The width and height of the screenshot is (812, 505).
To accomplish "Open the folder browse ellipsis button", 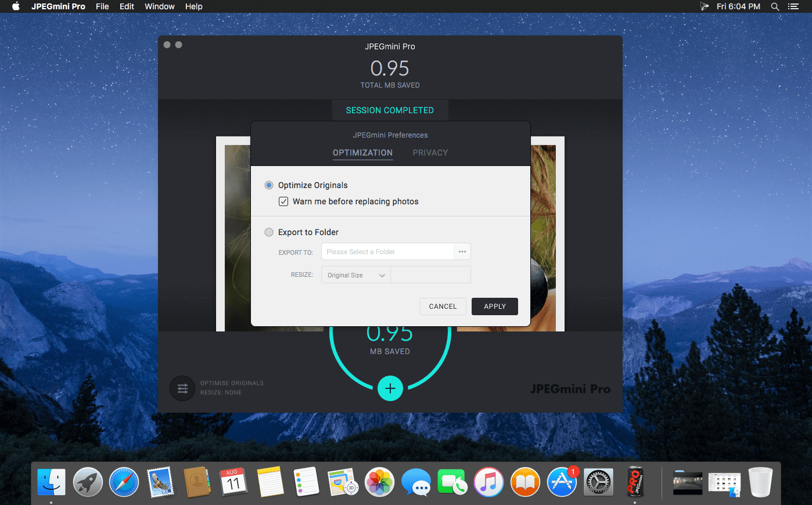I will 462,251.
